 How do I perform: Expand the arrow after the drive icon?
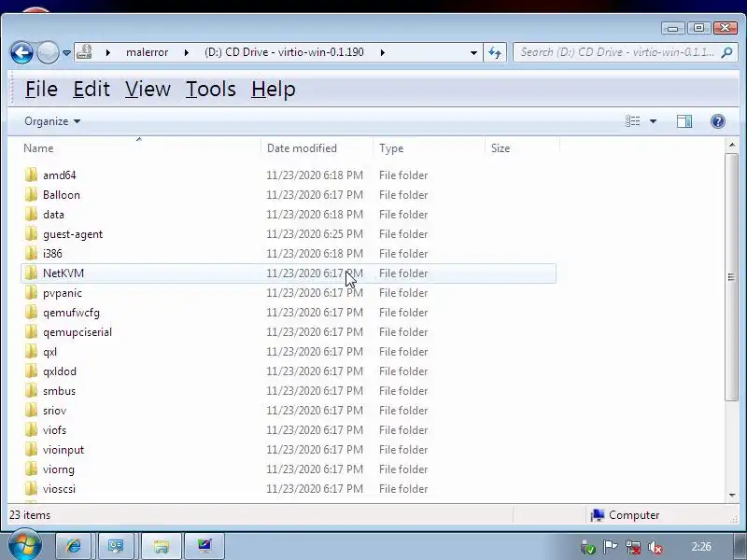108,52
